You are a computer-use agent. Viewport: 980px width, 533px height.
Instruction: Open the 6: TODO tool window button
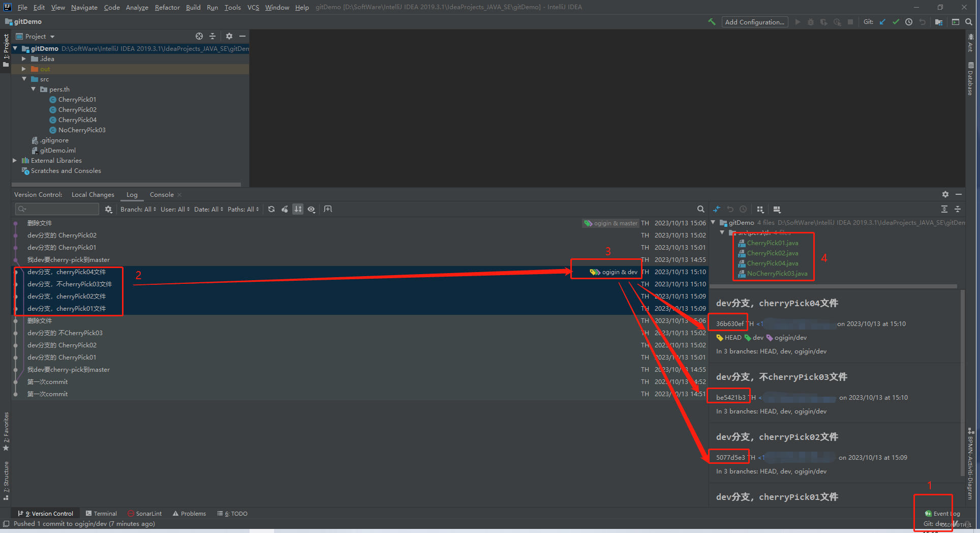[x=232, y=514]
